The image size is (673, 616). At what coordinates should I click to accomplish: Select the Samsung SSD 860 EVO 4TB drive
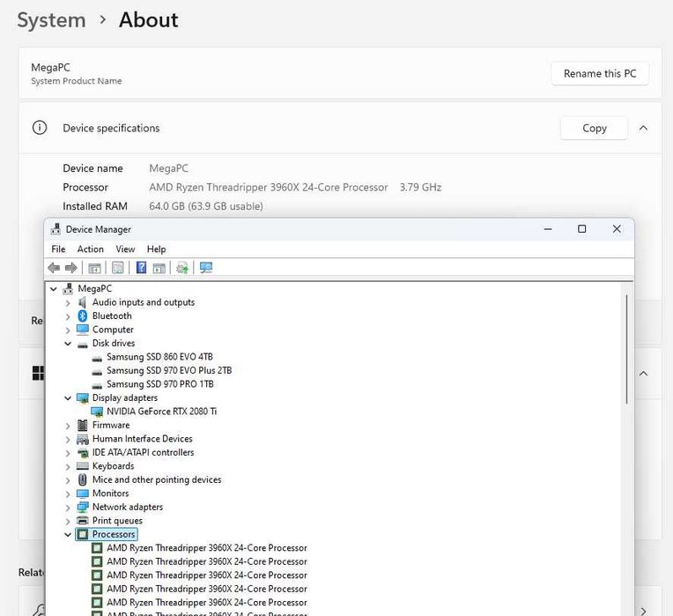coord(159,357)
